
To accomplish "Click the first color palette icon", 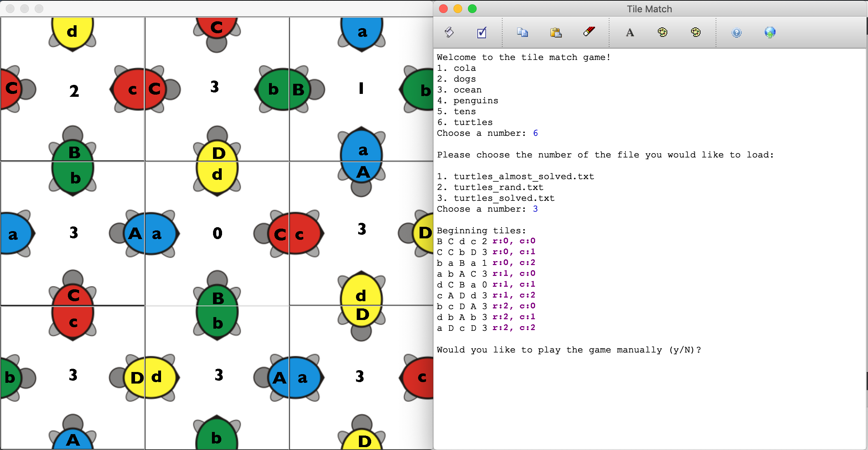I will click(x=662, y=33).
